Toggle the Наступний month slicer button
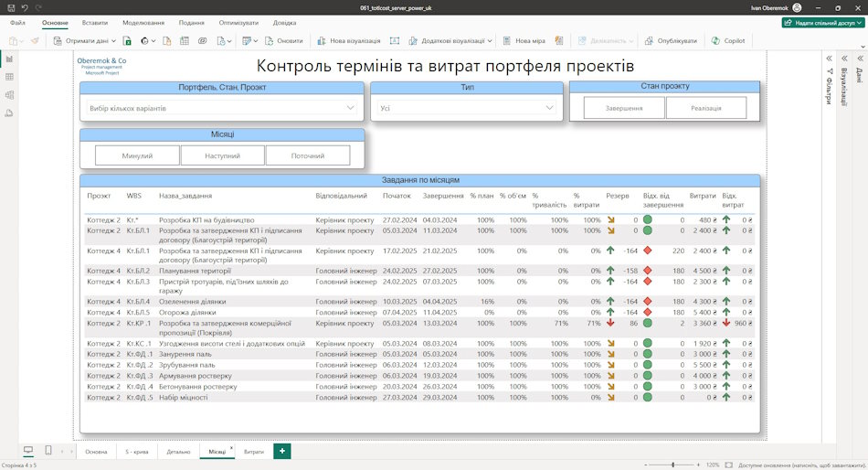Viewport: 868px width, 470px height. point(223,155)
